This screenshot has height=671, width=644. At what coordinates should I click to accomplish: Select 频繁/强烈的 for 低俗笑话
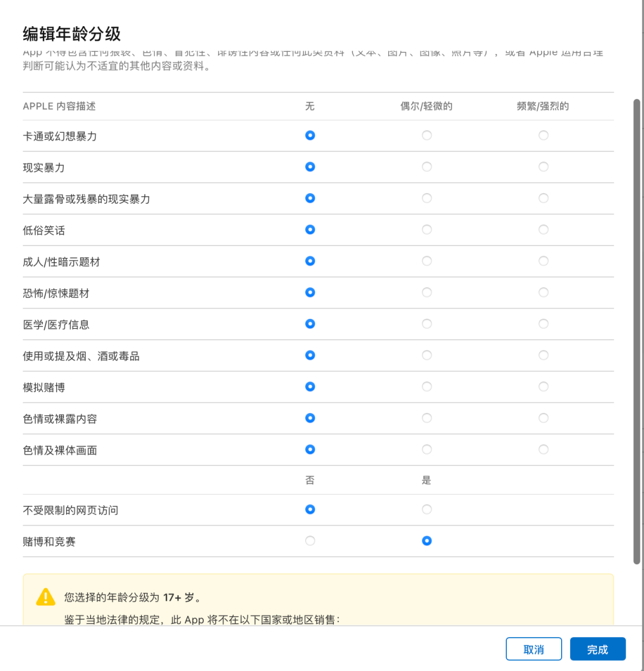click(543, 230)
